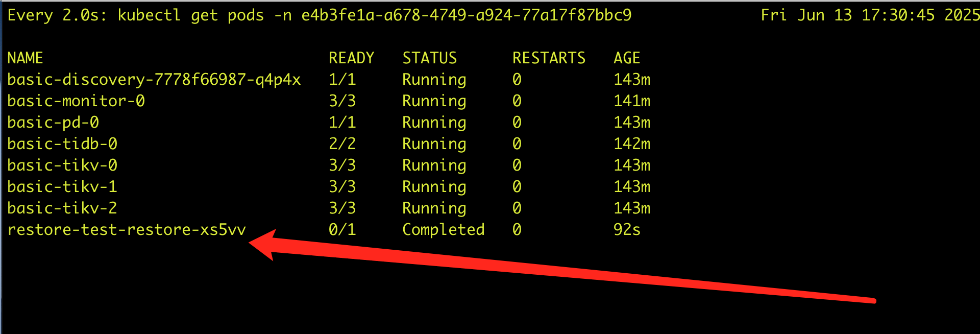Select the basic-discovery-7778f66987-q4p4x pod name
The width and height of the screenshot is (980, 334).
(x=154, y=80)
